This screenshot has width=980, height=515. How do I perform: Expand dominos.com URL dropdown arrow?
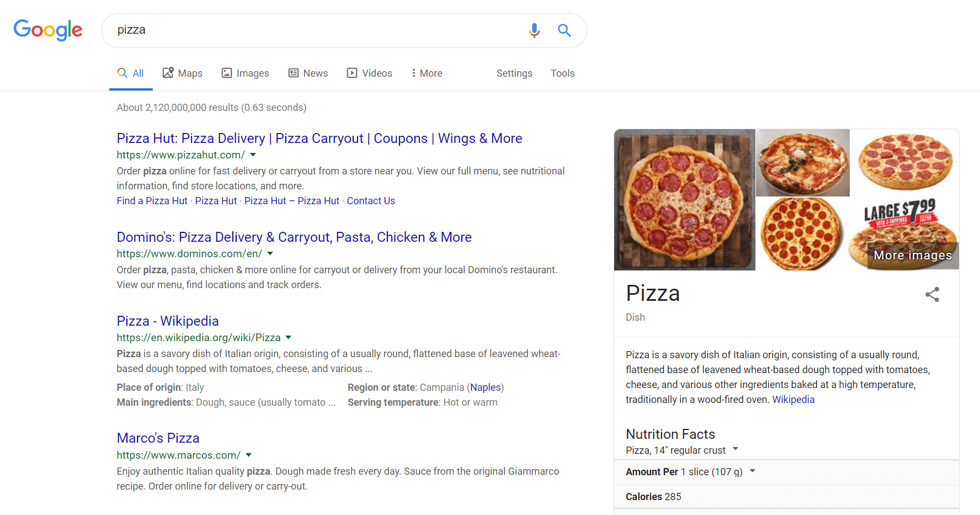point(270,254)
